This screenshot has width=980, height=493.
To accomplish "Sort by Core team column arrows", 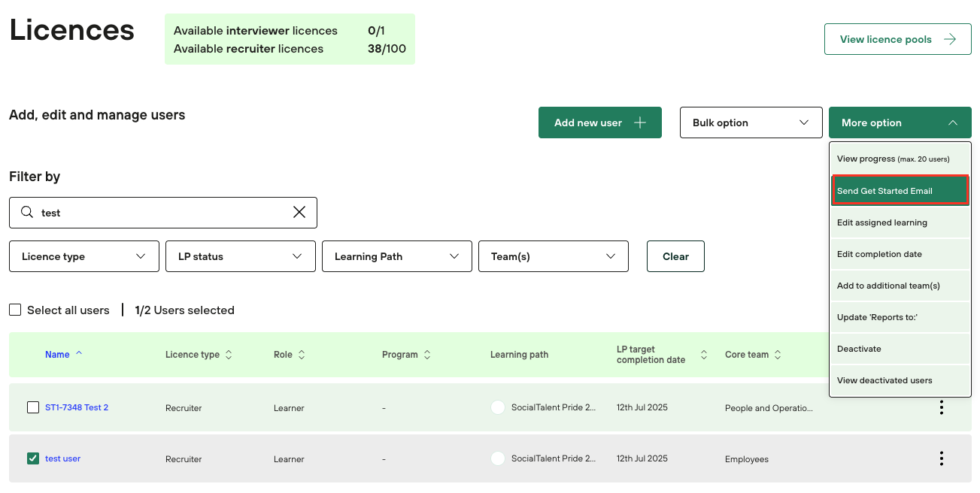I will click(x=778, y=355).
